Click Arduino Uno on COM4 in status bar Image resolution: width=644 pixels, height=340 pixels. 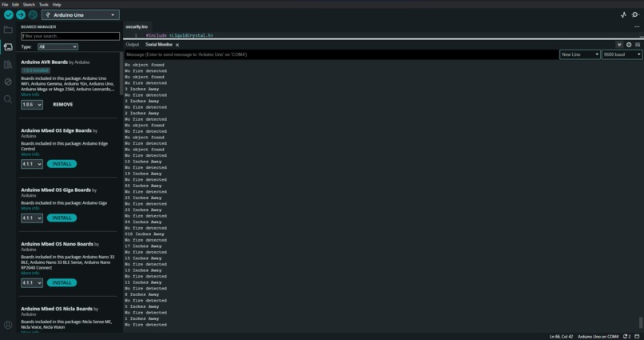coord(598,337)
